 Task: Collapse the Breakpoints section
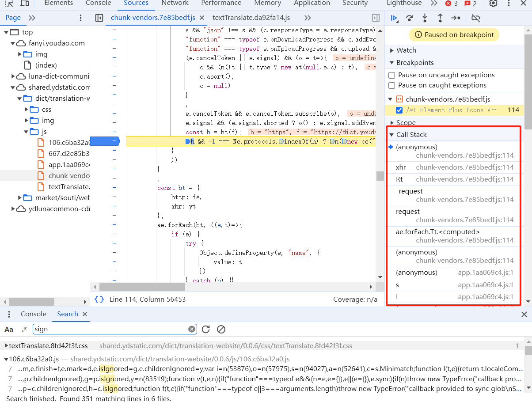point(391,63)
